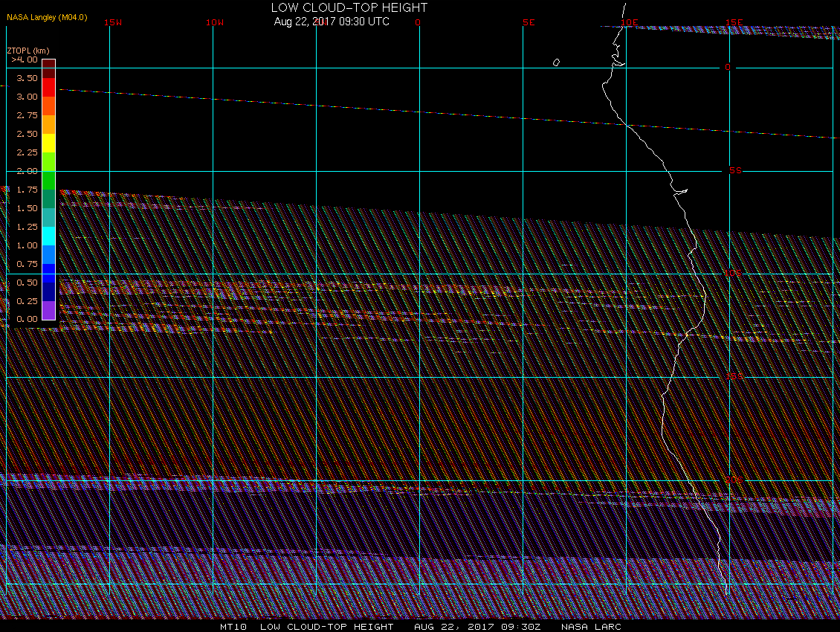Pick the yellow legend swatch
The width and height of the screenshot is (840, 632).
point(49,143)
